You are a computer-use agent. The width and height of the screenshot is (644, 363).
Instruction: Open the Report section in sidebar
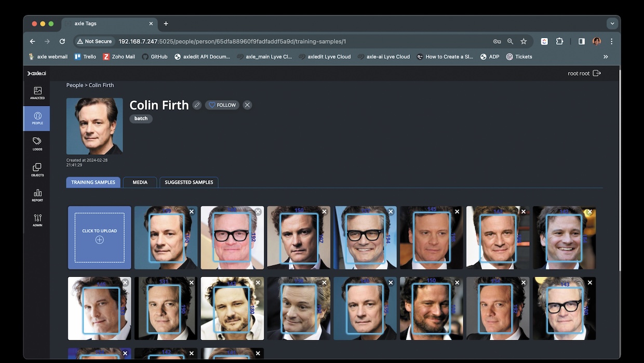pos(37,195)
